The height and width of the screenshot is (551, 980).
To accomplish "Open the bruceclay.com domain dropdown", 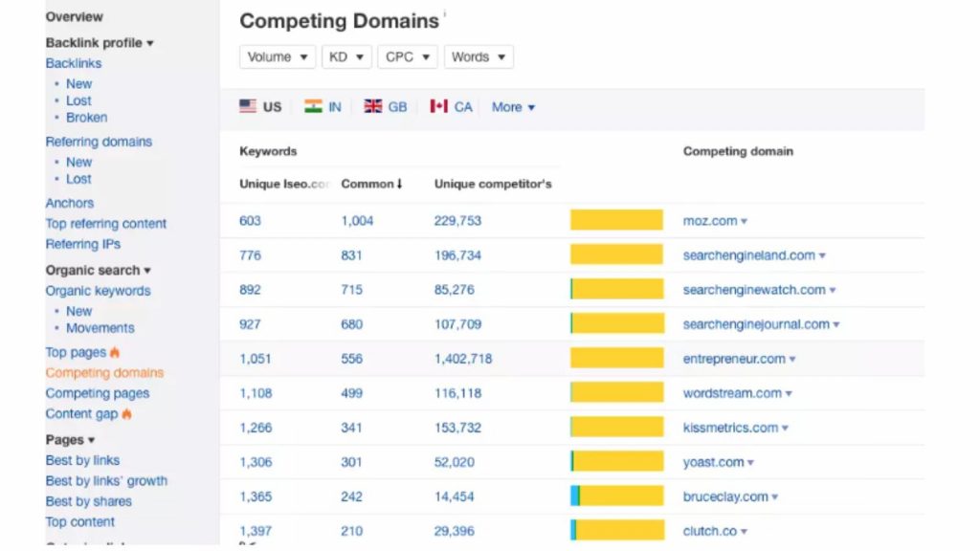I will coord(774,497).
